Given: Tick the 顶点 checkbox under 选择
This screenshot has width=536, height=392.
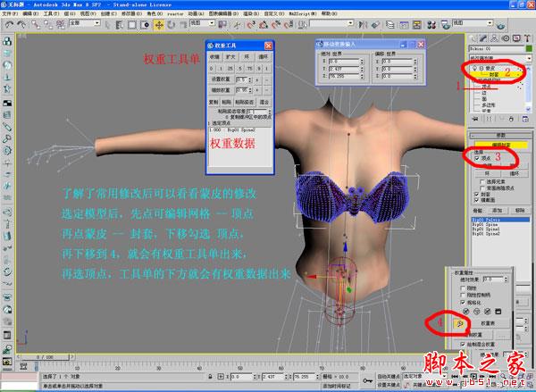Looking at the screenshot, I should tap(476, 158).
